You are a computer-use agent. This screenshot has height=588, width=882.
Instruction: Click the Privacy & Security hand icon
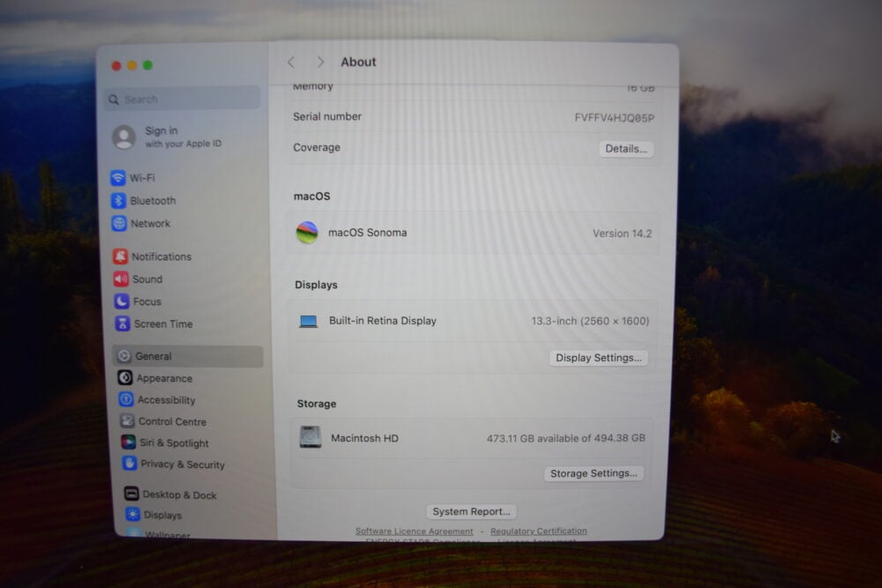click(x=130, y=464)
